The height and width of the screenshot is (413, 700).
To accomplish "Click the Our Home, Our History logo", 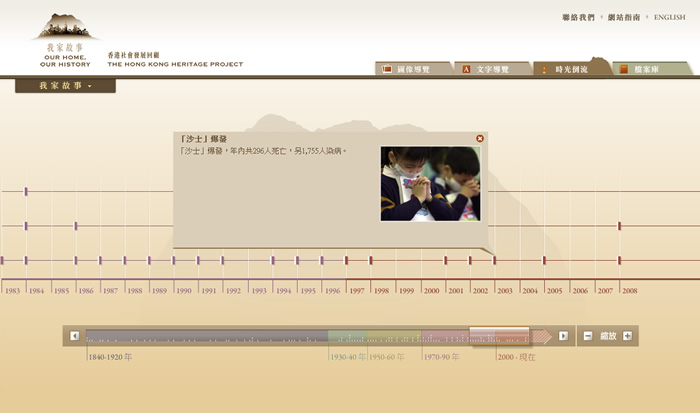I will click(66, 40).
